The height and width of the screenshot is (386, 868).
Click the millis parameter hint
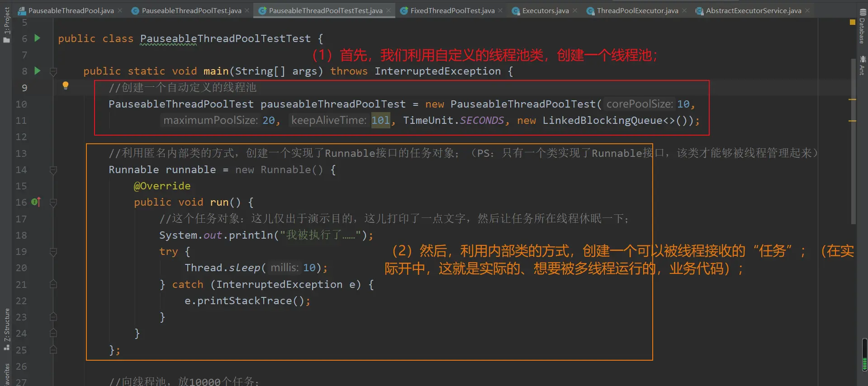coord(285,268)
